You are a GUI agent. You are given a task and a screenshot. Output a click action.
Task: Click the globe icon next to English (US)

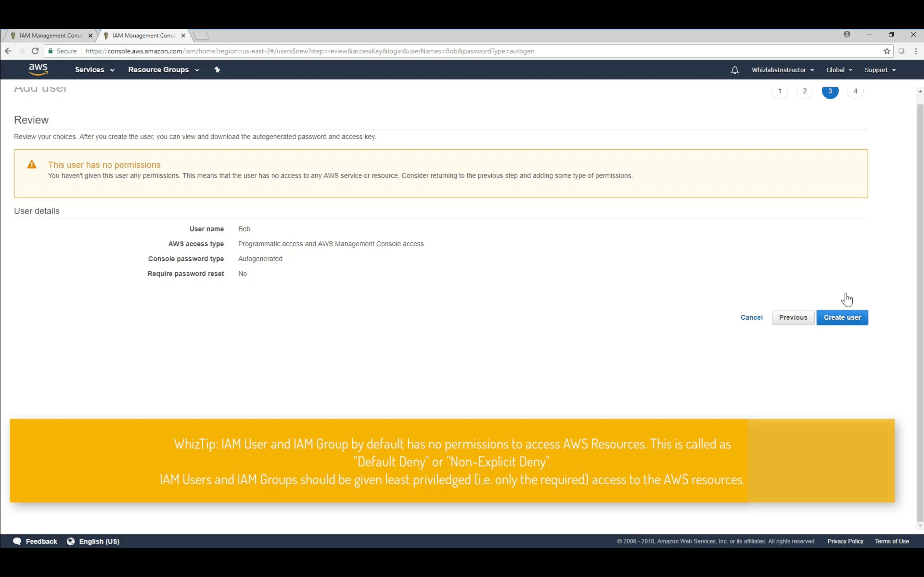71,541
